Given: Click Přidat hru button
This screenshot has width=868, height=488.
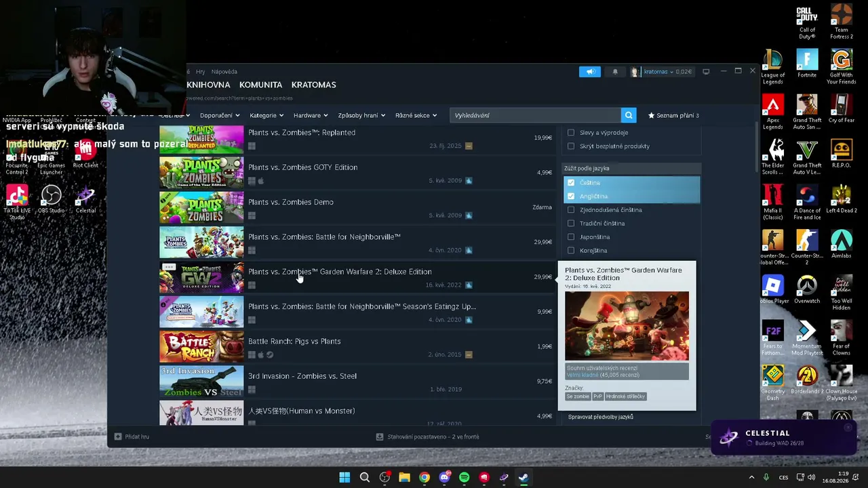Looking at the screenshot, I should 132,436.
